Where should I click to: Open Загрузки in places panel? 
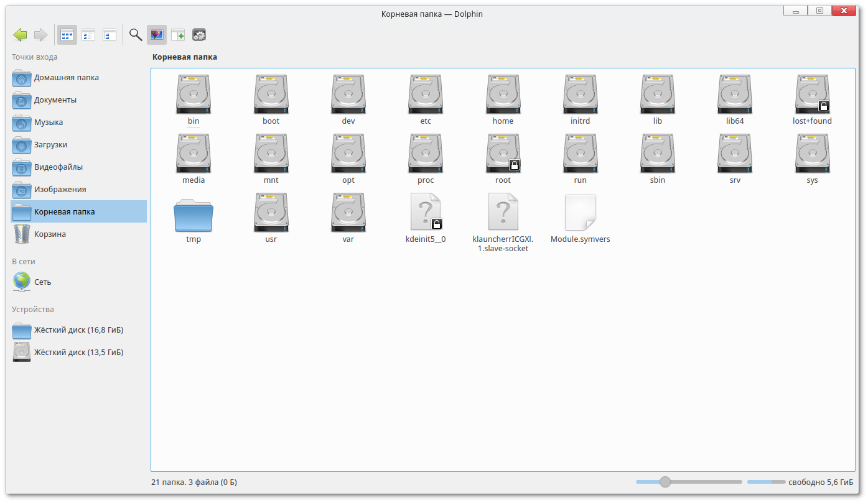[78, 145]
